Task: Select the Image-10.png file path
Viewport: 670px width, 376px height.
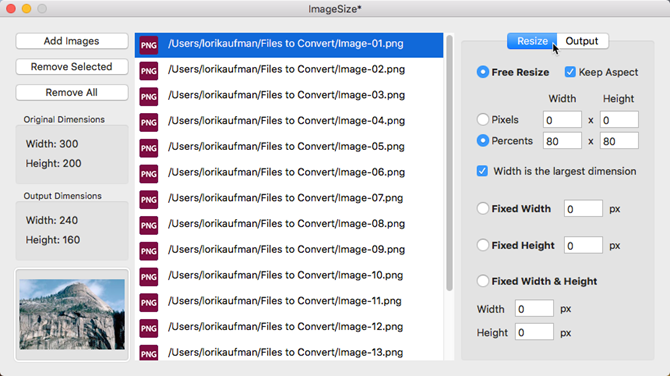Action: tap(285, 275)
